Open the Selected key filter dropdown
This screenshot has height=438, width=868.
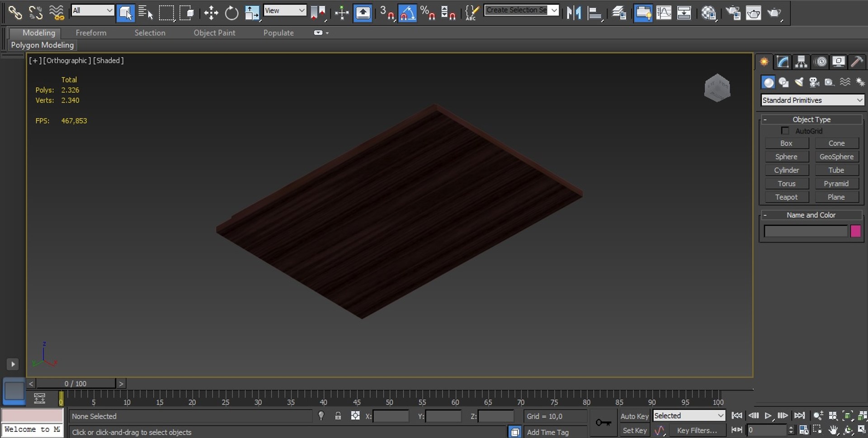point(689,415)
